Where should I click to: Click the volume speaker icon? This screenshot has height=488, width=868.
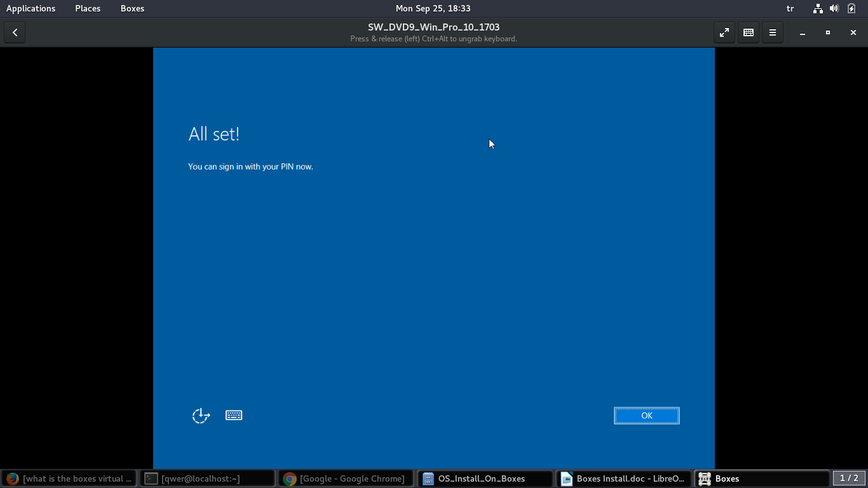pos(834,8)
